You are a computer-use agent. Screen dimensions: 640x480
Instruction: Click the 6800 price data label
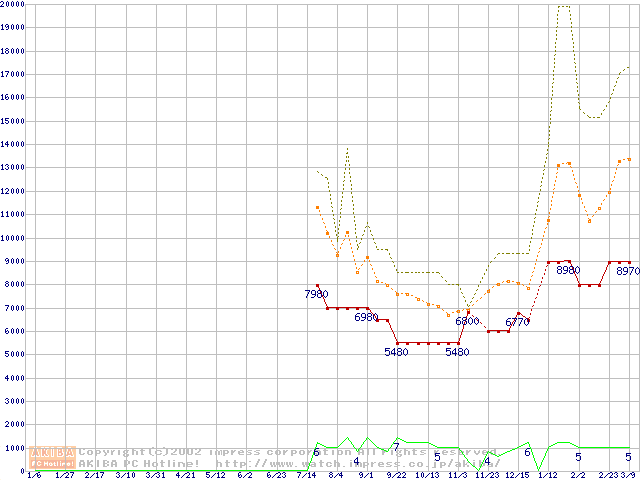coord(467,321)
